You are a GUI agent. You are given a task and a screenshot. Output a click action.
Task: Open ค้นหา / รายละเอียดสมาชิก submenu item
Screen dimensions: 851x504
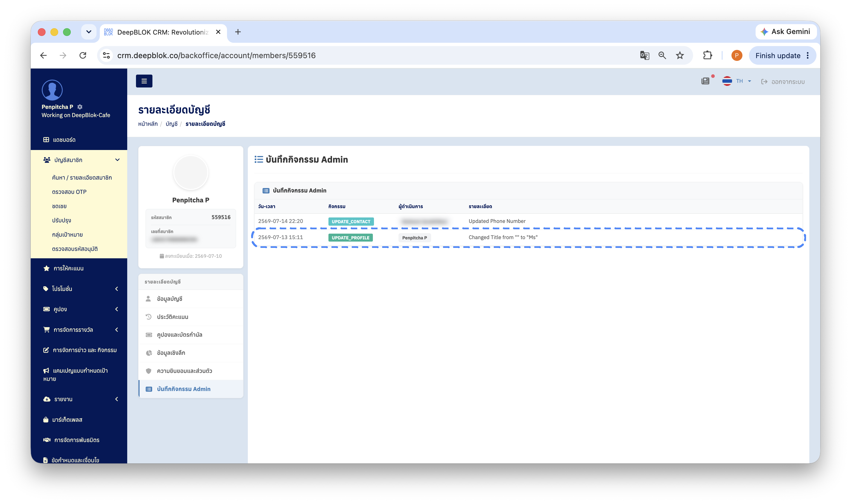pyautogui.click(x=82, y=178)
